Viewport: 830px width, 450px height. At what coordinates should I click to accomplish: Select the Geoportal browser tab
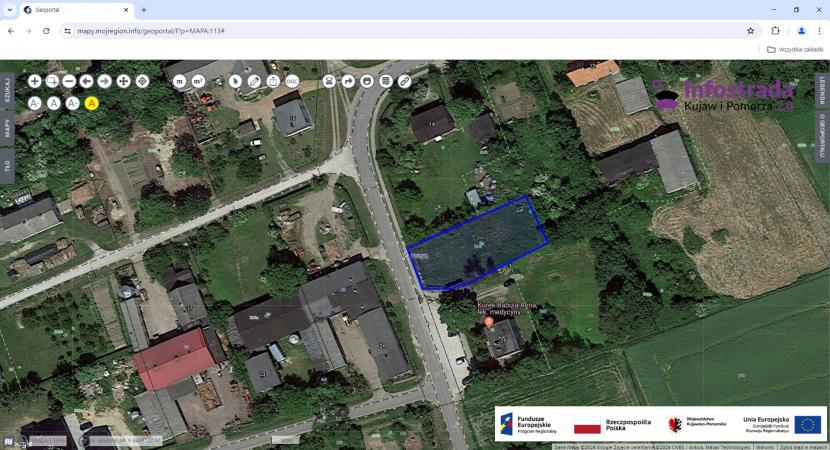[x=76, y=10]
